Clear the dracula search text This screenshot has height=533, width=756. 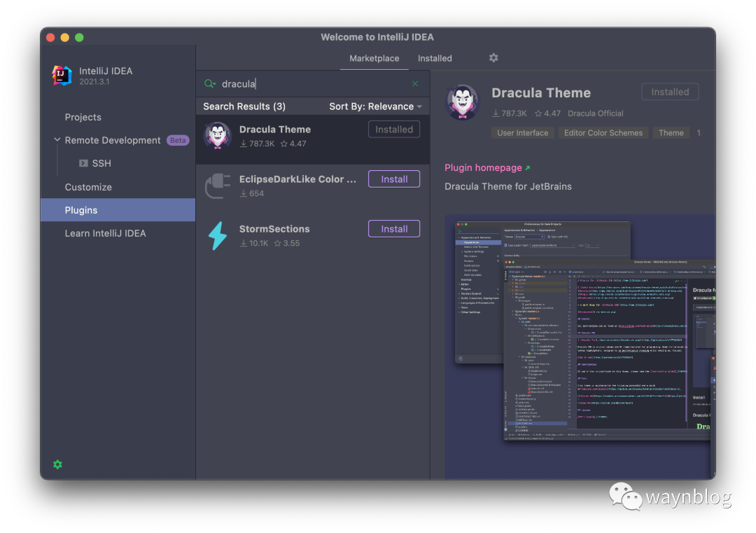(x=415, y=84)
